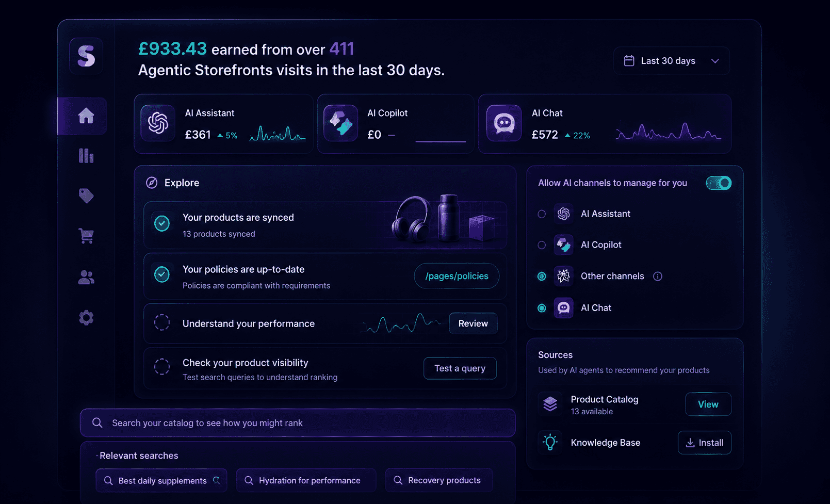
Task: Open the settings gear sidebar icon
Action: [86, 318]
